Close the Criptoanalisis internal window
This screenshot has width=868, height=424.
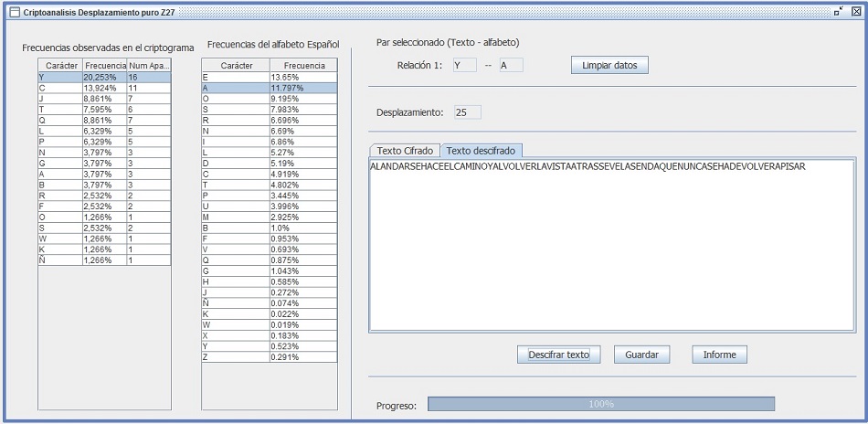856,10
